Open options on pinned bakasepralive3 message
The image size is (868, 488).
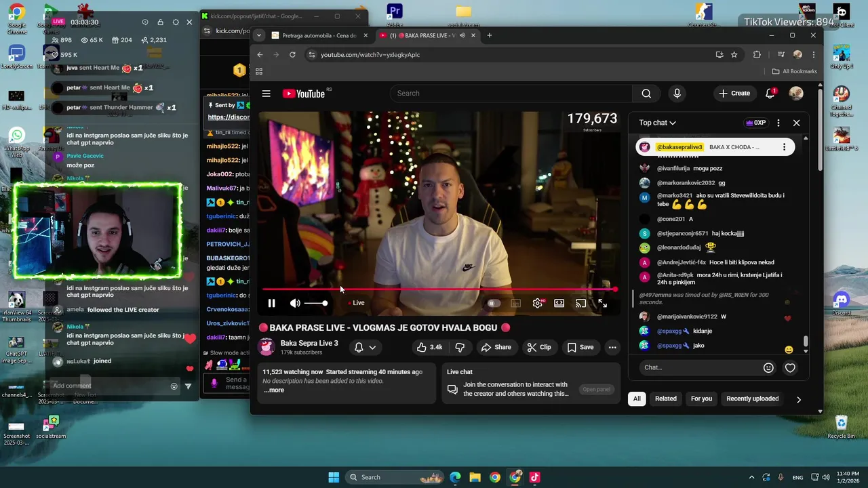click(784, 147)
